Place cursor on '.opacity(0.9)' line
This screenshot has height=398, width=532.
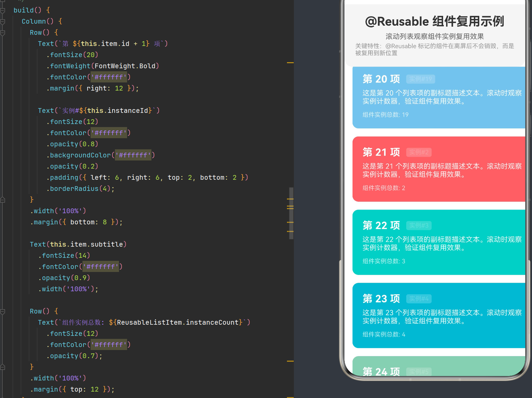(x=64, y=278)
